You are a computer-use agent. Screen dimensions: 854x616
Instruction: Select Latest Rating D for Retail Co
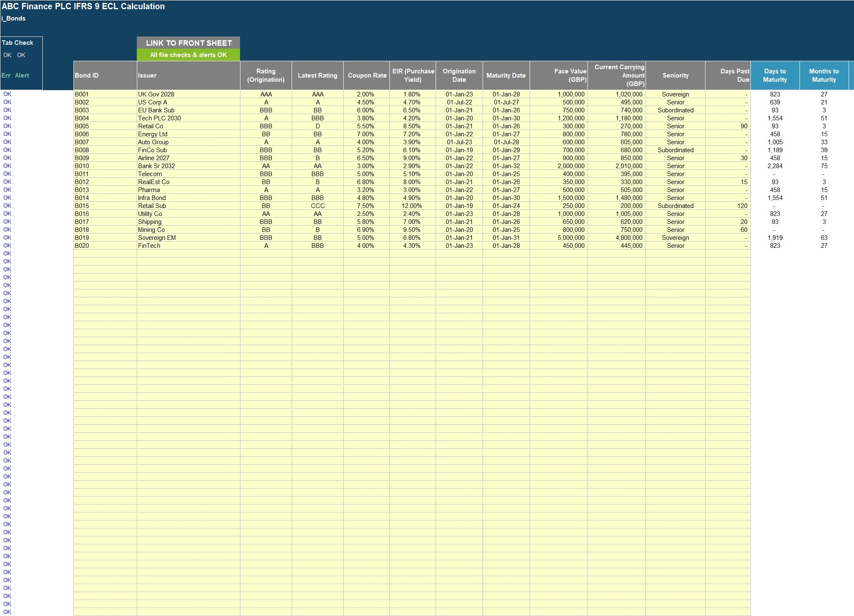click(x=317, y=126)
